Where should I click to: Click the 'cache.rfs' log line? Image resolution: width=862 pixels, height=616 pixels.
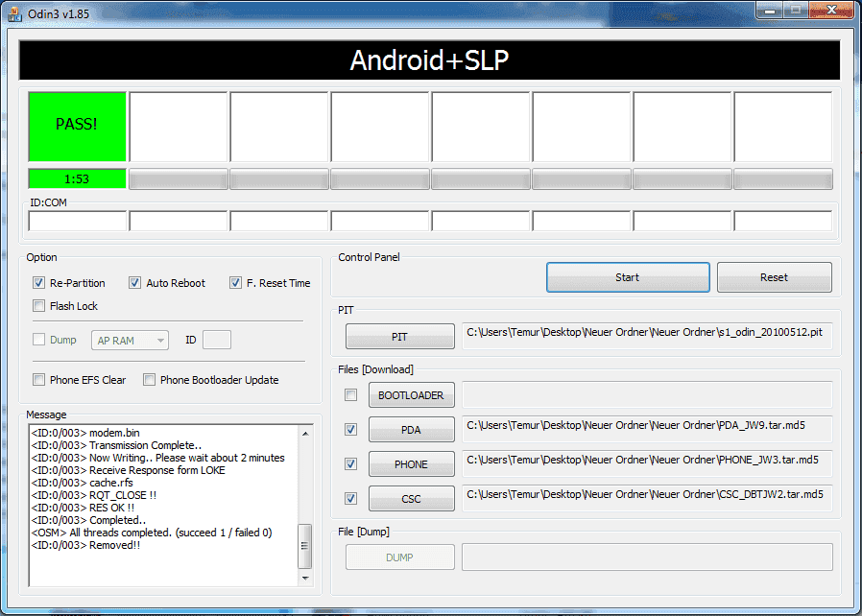click(x=82, y=483)
